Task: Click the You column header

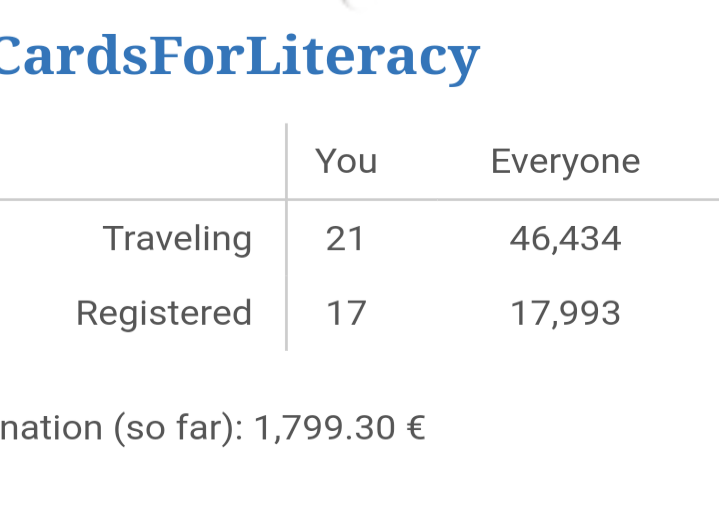Action: click(x=346, y=161)
